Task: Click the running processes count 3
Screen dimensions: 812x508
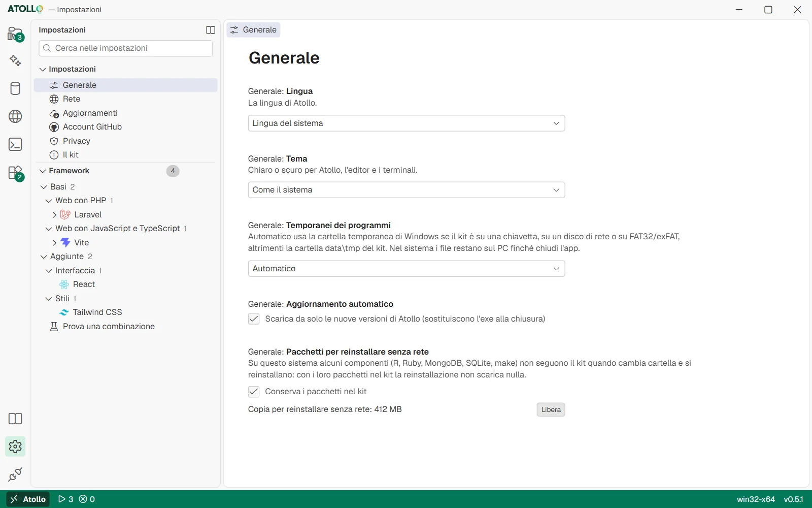Action: [65, 499]
